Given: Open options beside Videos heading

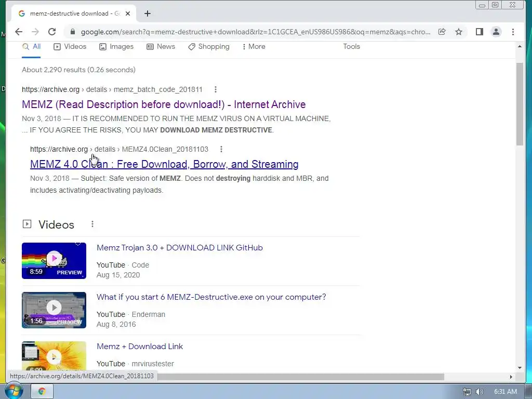Looking at the screenshot, I should coord(92,224).
